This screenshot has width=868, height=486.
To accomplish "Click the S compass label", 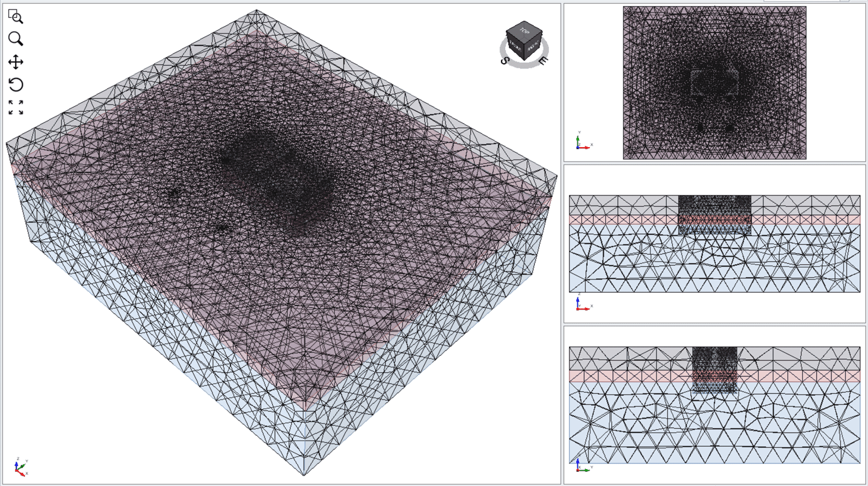I will click(504, 60).
